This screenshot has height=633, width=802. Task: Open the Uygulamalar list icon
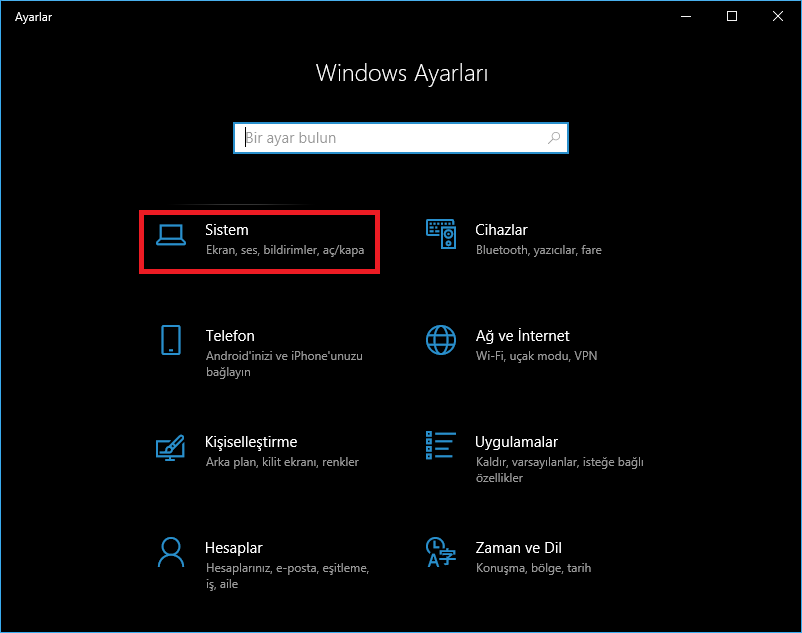coord(441,445)
